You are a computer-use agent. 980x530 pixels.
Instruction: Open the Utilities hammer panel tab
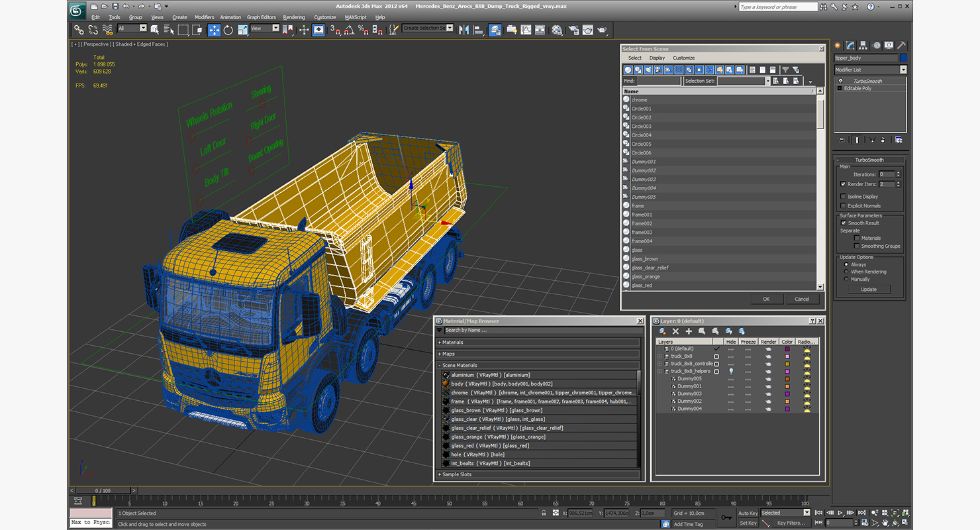[901, 46]
